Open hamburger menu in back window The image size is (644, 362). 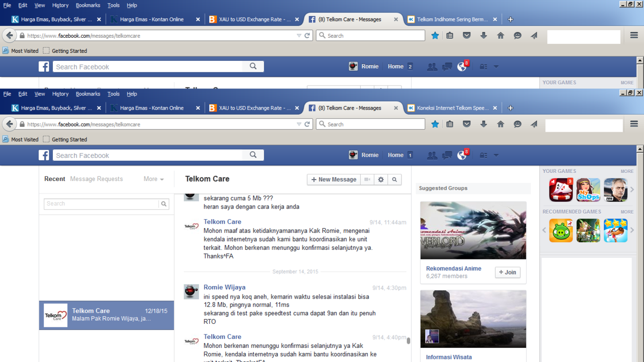click(634, 35)
